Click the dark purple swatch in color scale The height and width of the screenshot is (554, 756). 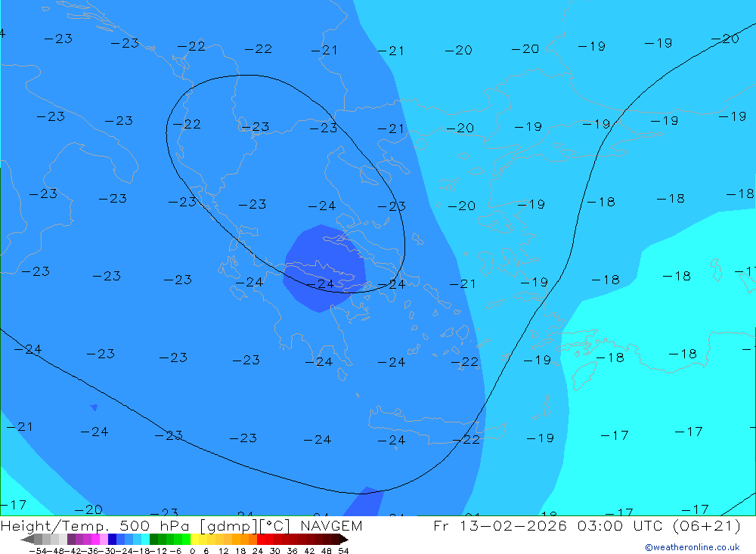point(71,539)
